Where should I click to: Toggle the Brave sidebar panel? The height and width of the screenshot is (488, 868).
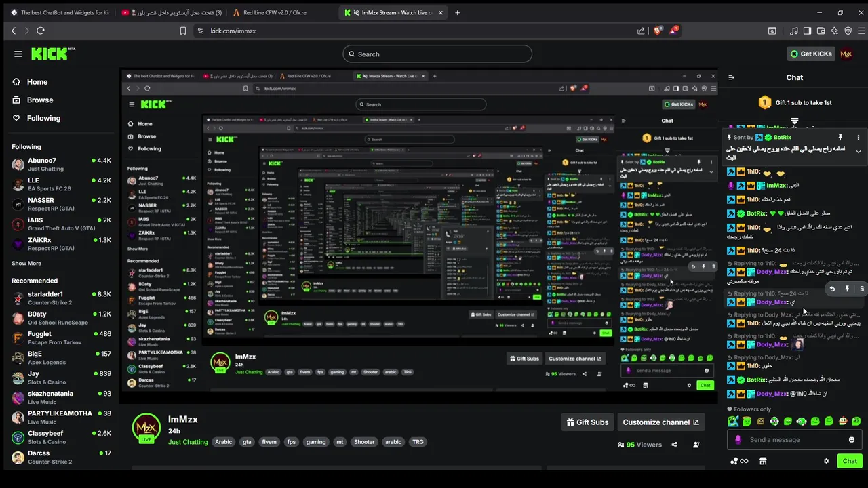point(807,30)
